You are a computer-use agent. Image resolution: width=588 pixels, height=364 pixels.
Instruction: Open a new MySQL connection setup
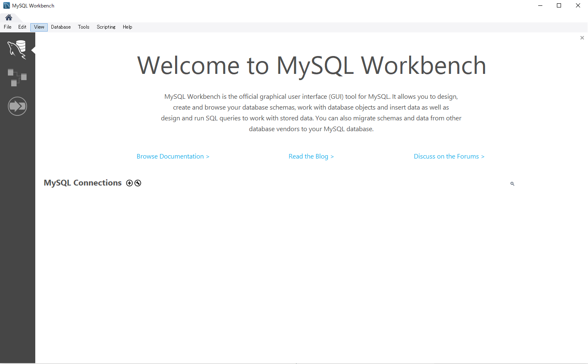tap(129, 183)
